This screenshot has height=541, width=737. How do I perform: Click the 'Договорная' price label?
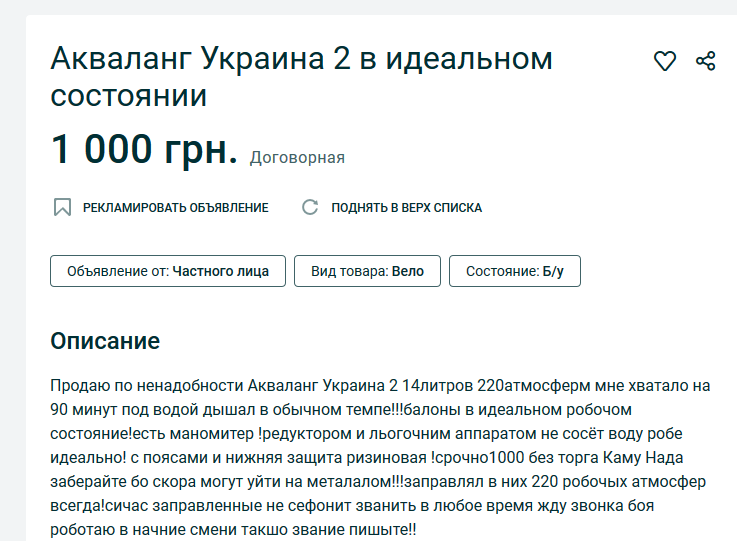(x=297, y=157)
